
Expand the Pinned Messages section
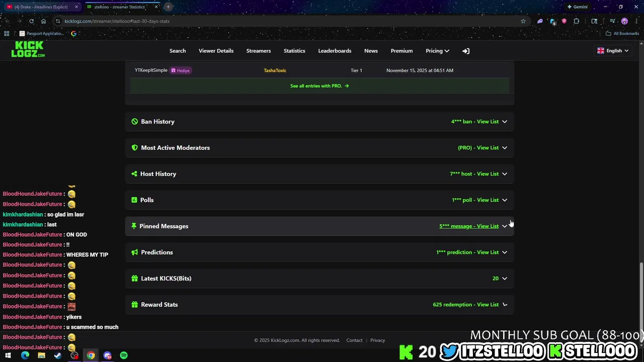pyautogui.click(x=319, y=226)
